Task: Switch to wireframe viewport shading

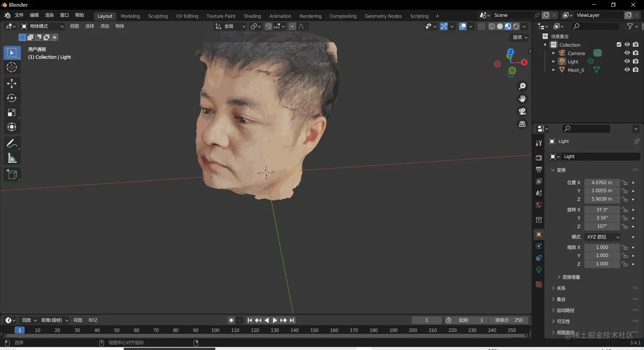Action: pos(492,26)
